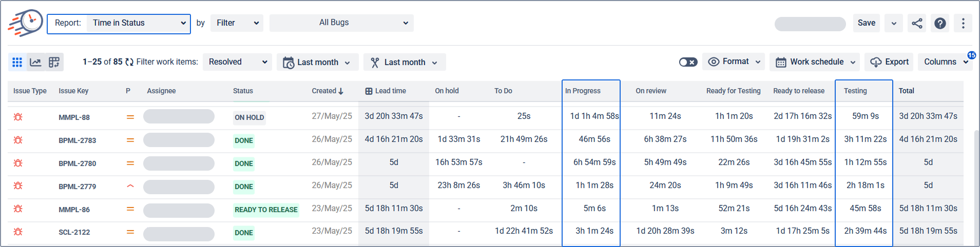The width and height of the screenshot is (980, 247).
Task: Open the second Last month period dropdown
Action: click(x=405, y=62)
